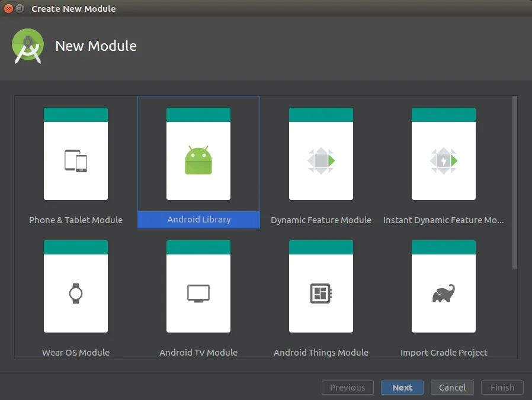
Task: Click the Android Studio logo in header
Action: pos(28,46)
